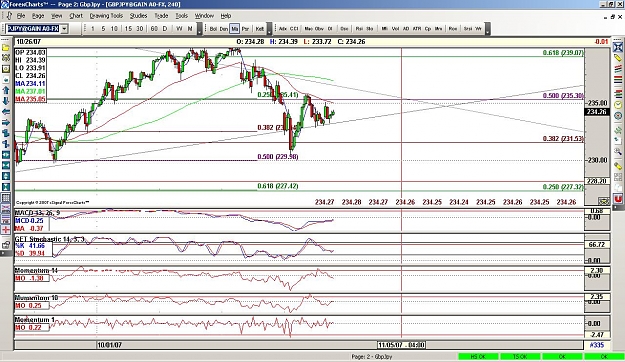Open the Trade menu

tap(161, 16)
